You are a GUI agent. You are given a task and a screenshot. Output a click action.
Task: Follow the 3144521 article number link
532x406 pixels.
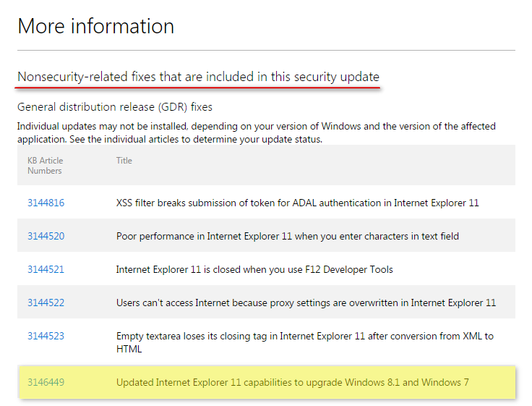point(46,269)
